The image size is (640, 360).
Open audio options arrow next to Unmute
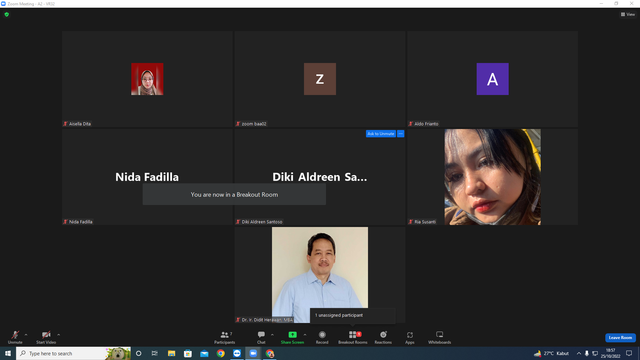pos(26,335)
